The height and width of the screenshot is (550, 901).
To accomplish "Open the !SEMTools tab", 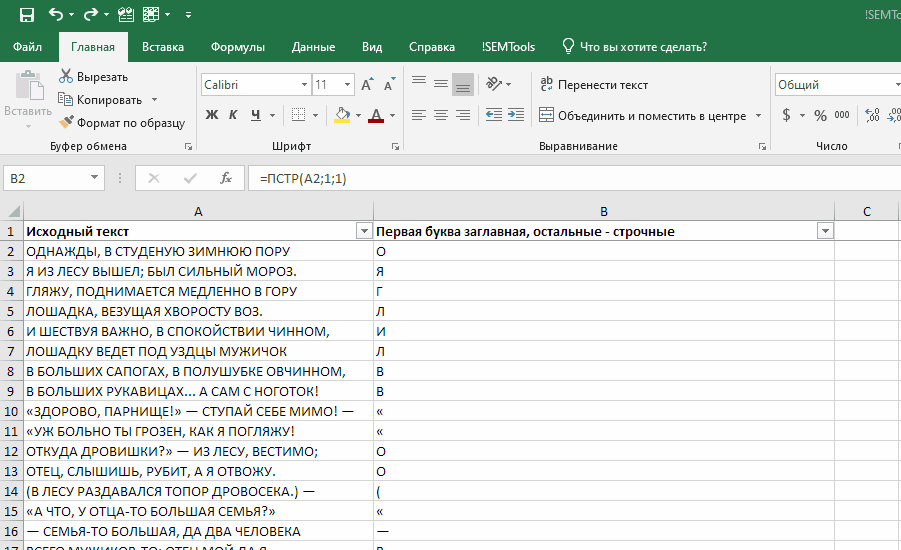I will tap(508, 47).
